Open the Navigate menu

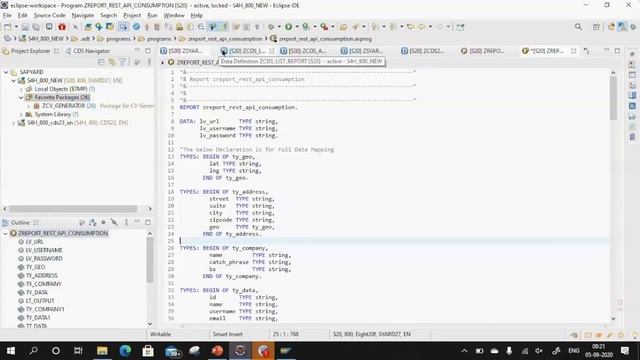pyautogui.click(x=83, y=15)
